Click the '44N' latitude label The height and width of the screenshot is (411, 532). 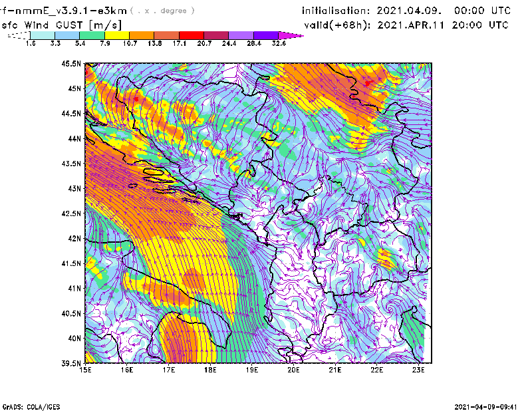74,138
